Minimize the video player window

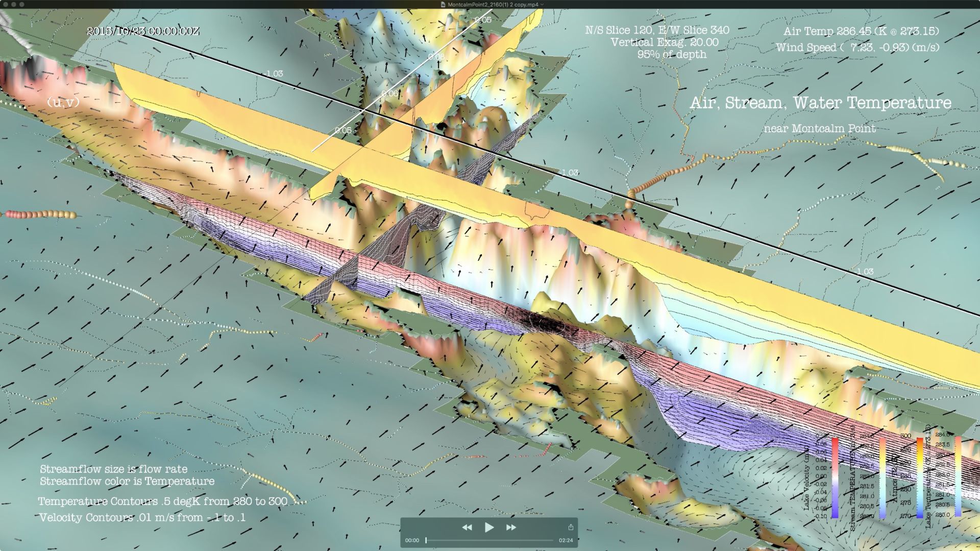point(14,5)
